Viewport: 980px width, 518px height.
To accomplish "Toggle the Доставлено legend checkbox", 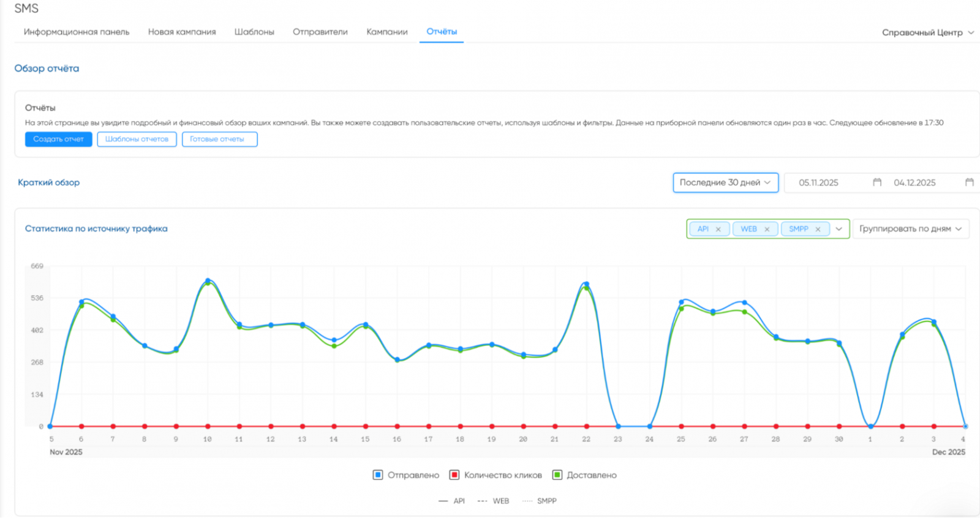I will point(557,475).
